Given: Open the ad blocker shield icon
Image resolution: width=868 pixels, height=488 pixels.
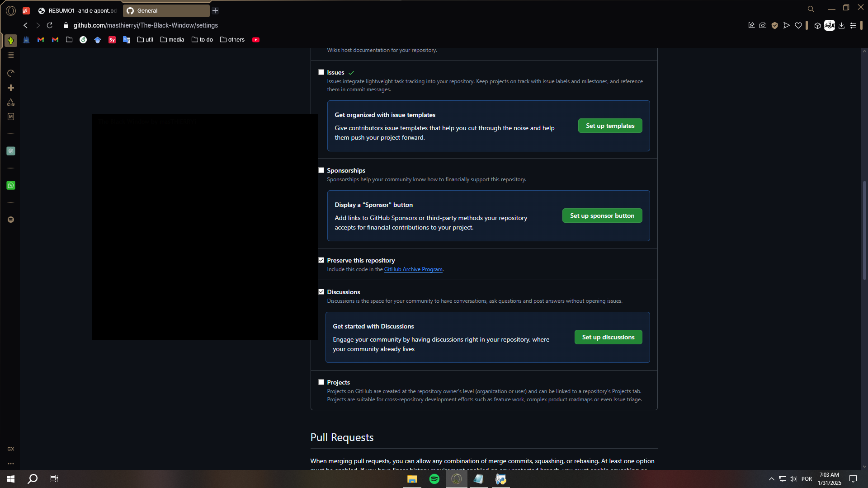Looking at the screenshot, I should pos(775,25).
